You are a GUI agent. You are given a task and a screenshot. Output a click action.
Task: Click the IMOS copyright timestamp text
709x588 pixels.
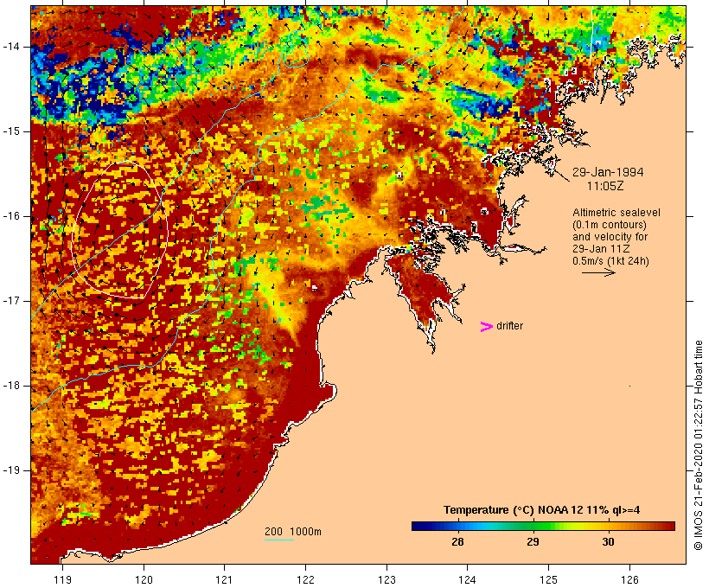[x=698, y=445]
